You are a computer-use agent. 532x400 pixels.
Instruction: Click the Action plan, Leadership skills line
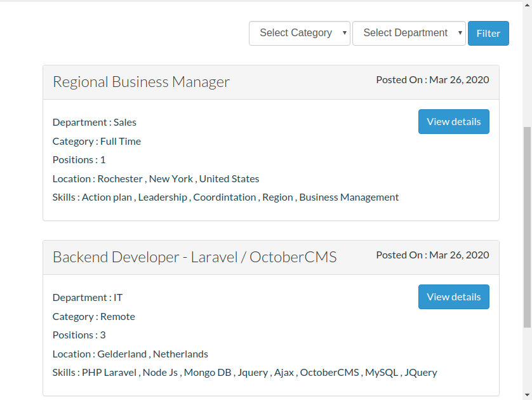[225, 197]
